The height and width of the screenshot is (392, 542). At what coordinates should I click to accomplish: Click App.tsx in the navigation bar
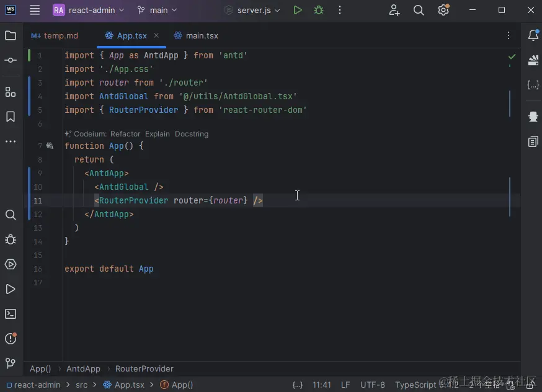tap(124, 385)
